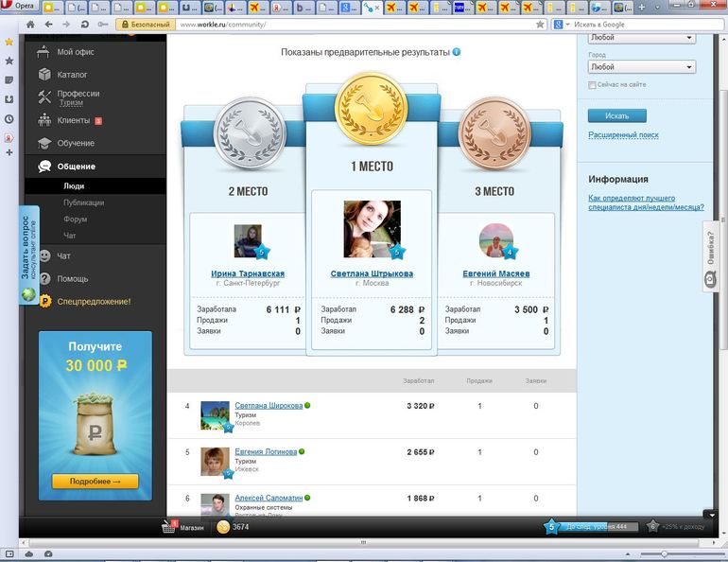This screenshot has height=562, width=728.
Task: Click the Туризм profession link
Action: (x=71, y=103)
